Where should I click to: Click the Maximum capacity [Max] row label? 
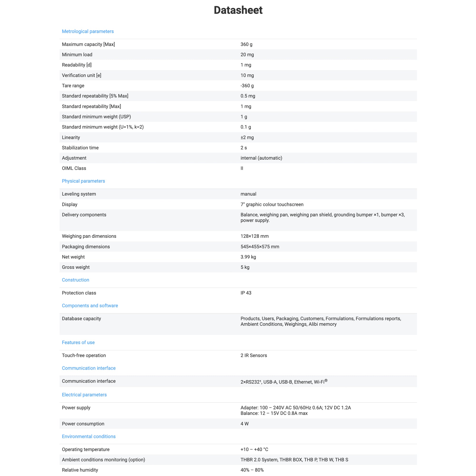pos(88,44)
